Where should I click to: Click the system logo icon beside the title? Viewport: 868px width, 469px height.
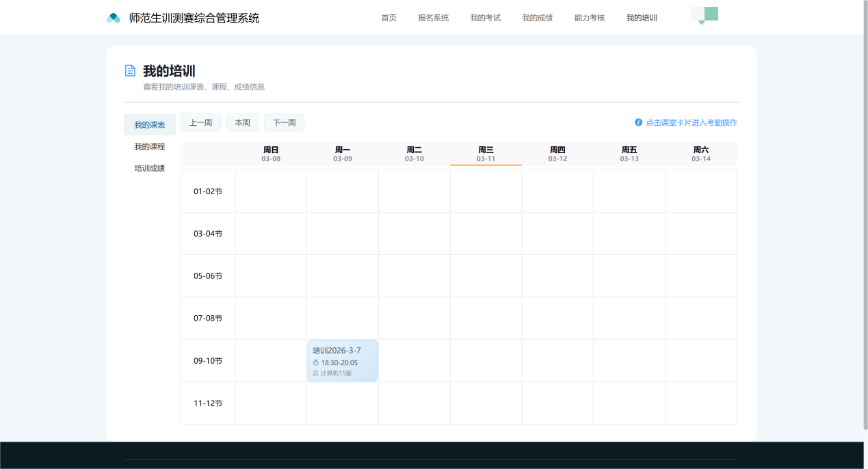(114, 18)
